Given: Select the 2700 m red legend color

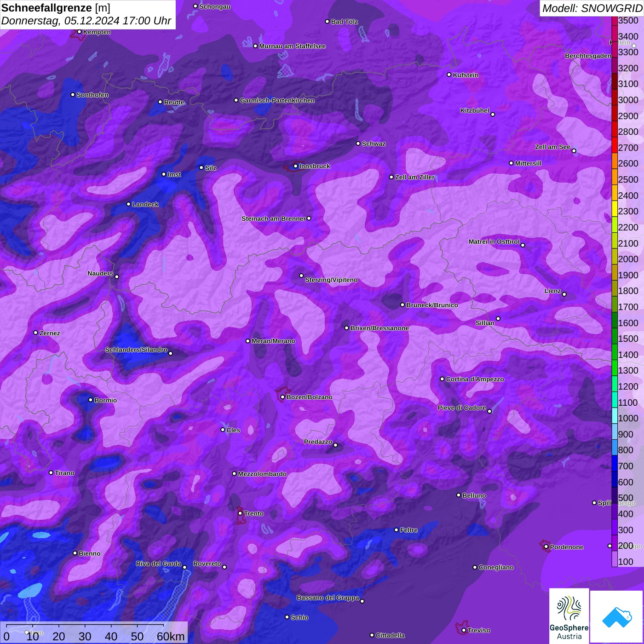Looking at the screenshot, I should pyautogui.click(x=614, y=145).
